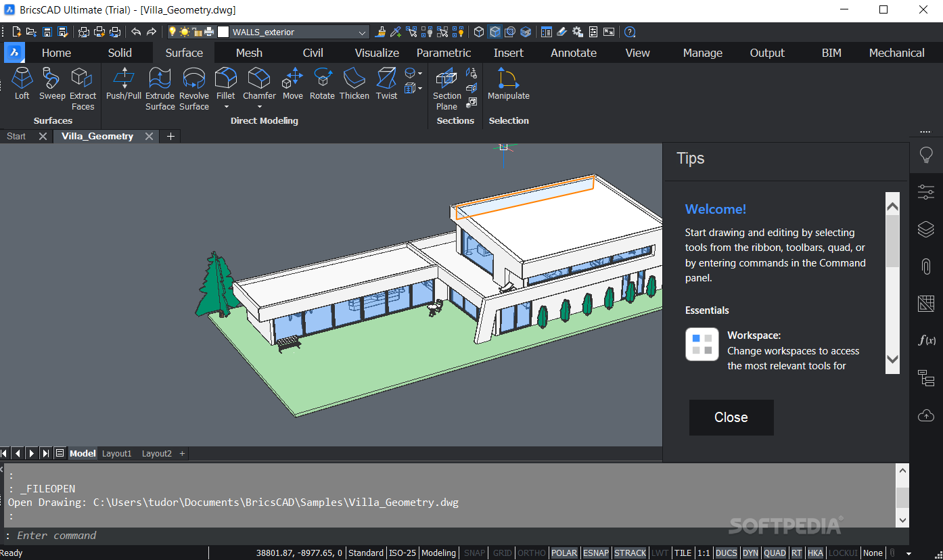This screenshot has height=560, width=943.
Task: Toggle POLAR tracking in status bar
Action: click(x=564, y=553)
